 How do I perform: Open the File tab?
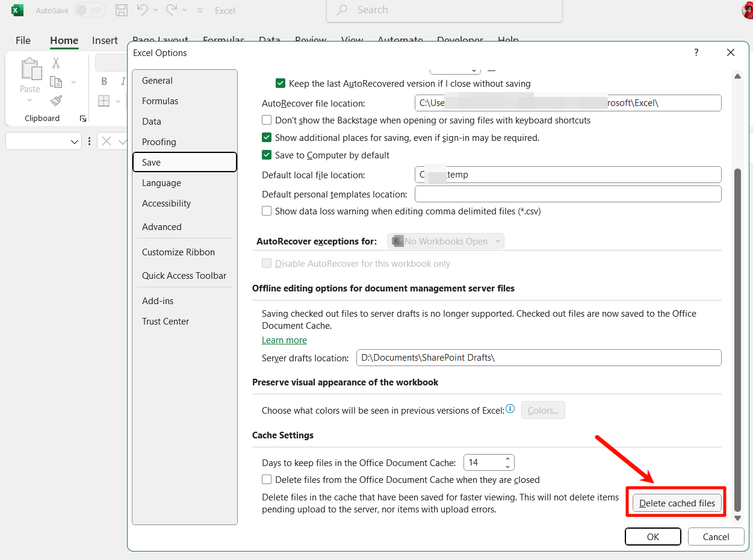coord(23,40)
